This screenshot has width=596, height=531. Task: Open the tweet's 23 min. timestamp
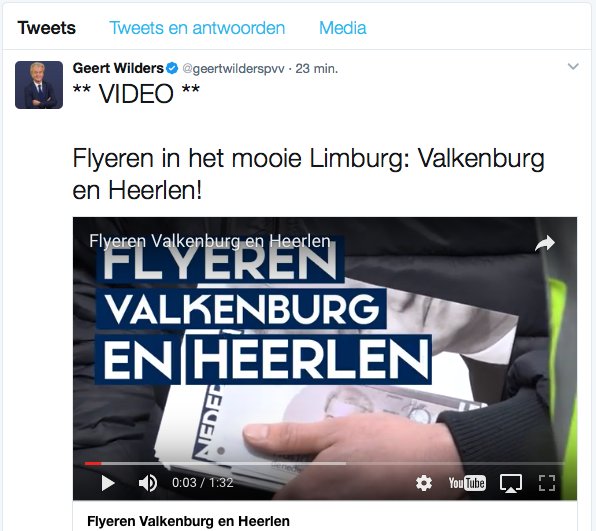317,69
